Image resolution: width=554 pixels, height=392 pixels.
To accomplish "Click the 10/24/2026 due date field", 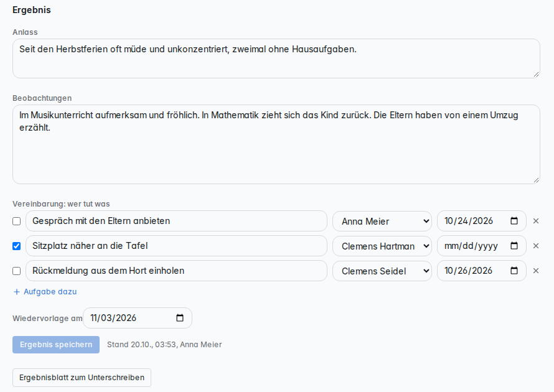I will click(482, 221).
